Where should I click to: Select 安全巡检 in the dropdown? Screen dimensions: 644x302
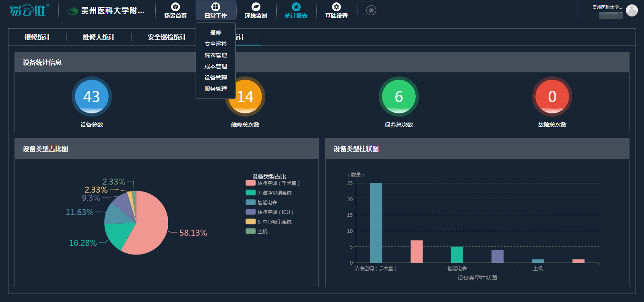click(216, 44)
